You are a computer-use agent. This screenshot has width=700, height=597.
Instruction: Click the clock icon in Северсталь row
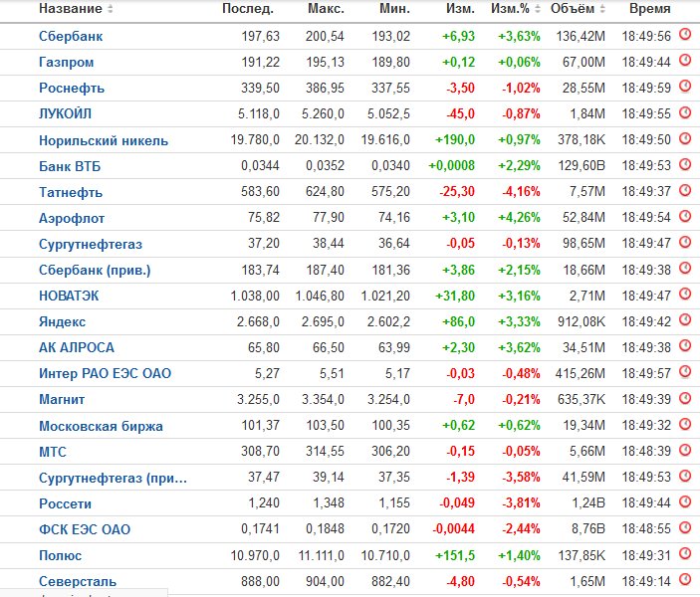[x=685, y=579]
